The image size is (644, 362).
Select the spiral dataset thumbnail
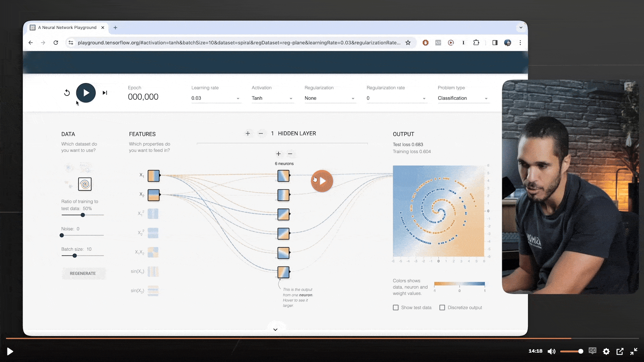[85, 184]
